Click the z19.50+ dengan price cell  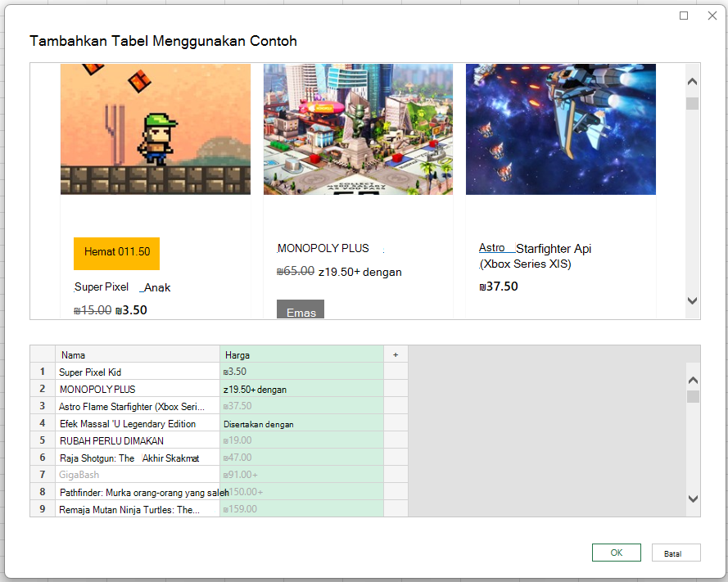pos(302,389)
